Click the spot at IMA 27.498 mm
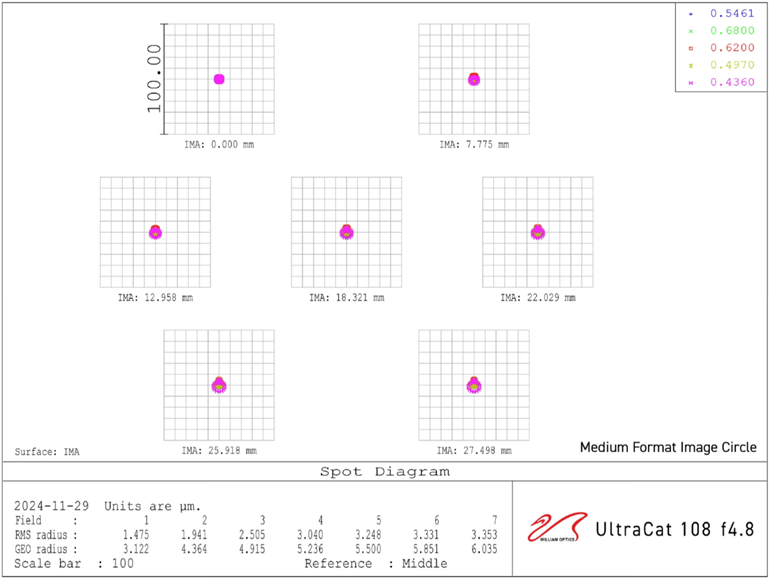Screen dimensions: 770x579 click(x=474, y=384)
